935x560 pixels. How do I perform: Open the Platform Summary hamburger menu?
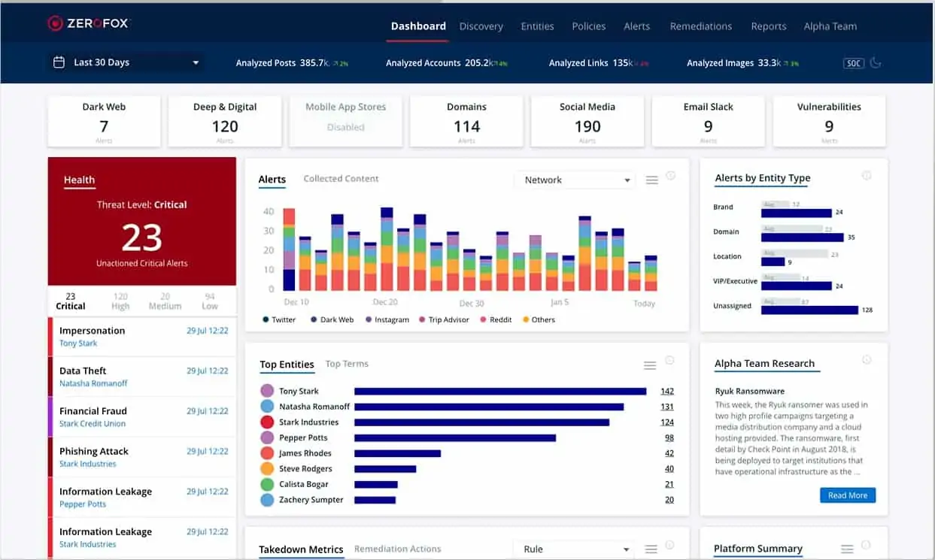[x=847, y=549]
